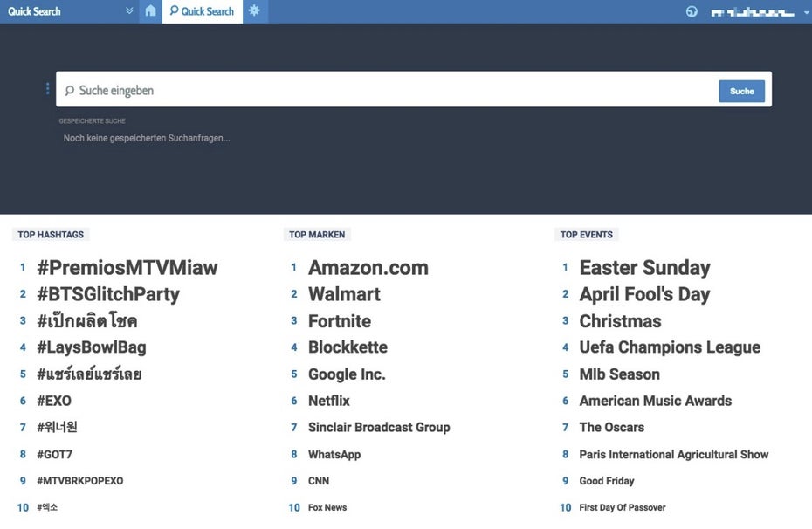Select brand Fox News
This screenshot has height=529, width=812.
(x=327, y=508)
